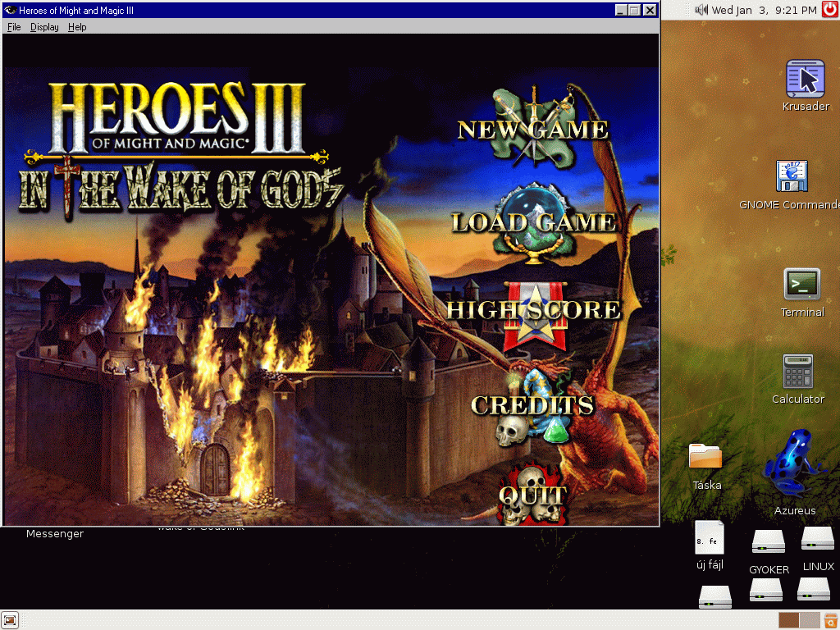This screenshot has height=630, width=840.
Task: Open the Load Game crystal ball option
Action: click(533, 221)
